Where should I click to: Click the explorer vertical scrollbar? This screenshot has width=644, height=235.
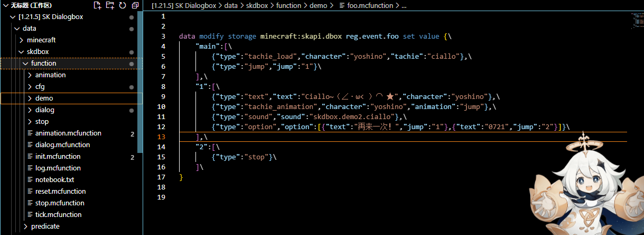(139, 79)
